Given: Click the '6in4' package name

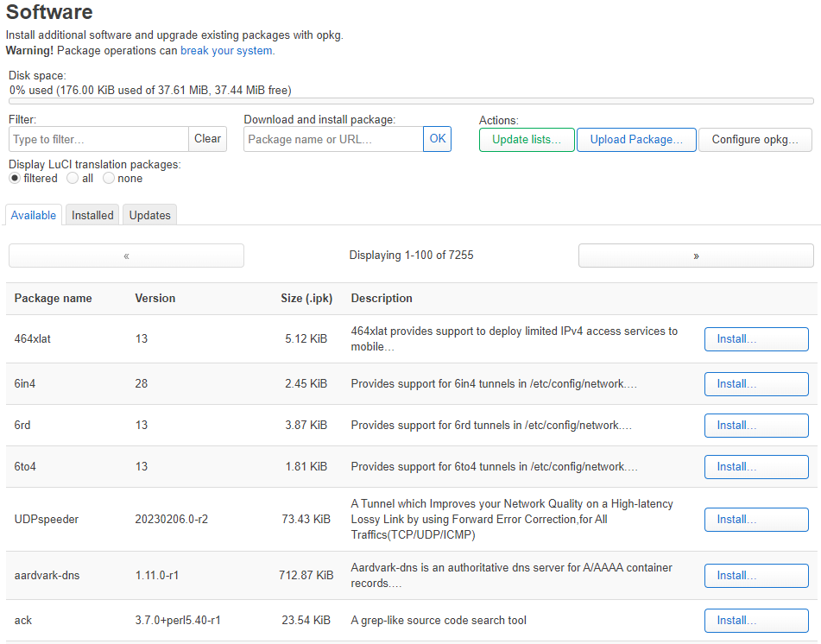Looking at the screenshot, I should 25,384.
